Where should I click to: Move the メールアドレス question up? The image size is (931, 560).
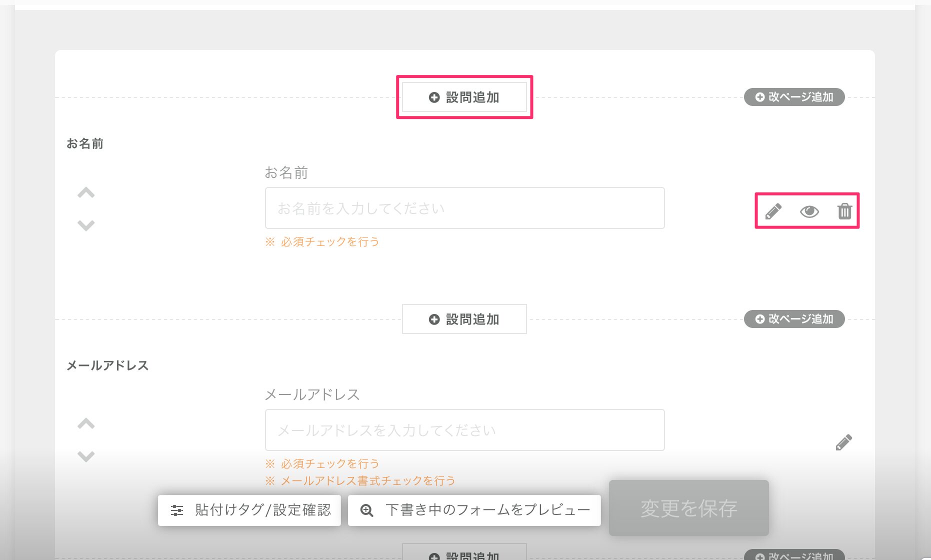coord(86,424)
